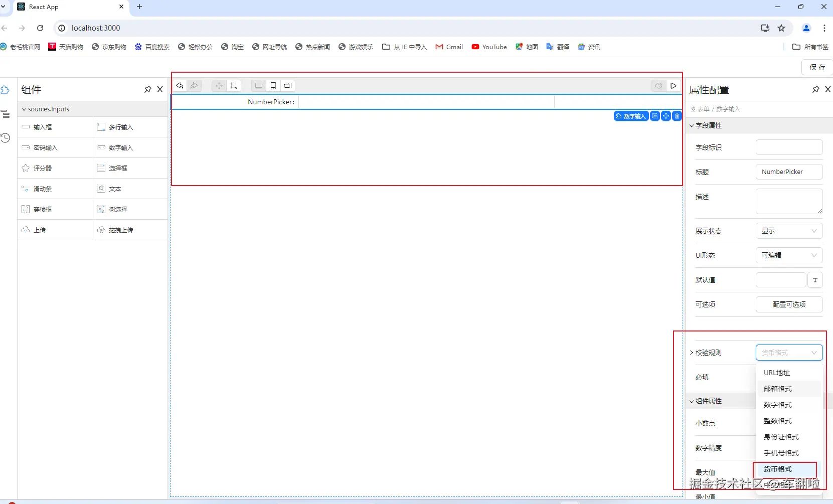Delete the selected component via trash icon
Viewport: 833px width, 504px height.
(x=677, y=116)
